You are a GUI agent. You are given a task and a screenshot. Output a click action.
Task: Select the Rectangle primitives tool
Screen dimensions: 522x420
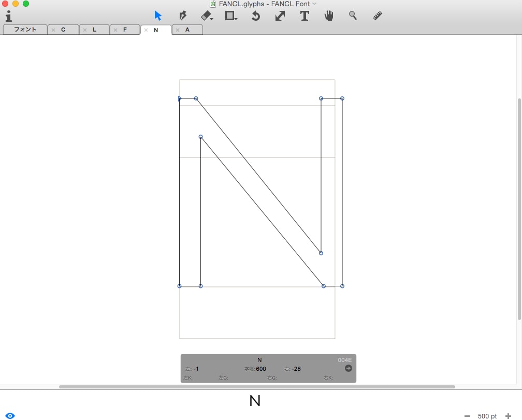click(231, 16)
